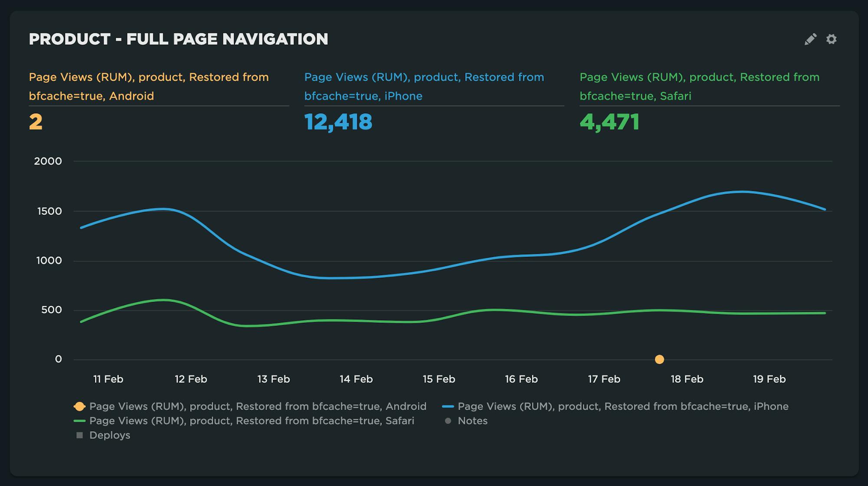Click the 4,471 Safari page views value
This screenshot has width=868, height=486.
click(609, 122)
